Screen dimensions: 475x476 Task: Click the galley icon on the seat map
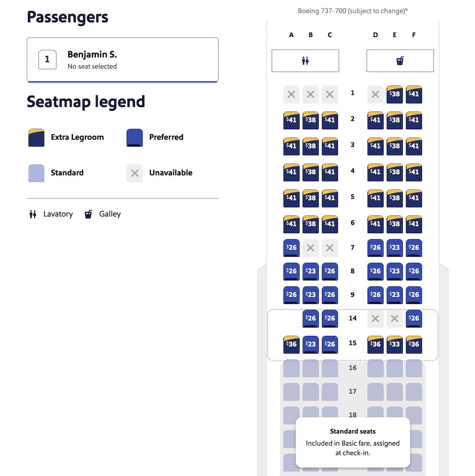(x=400, y=61)
